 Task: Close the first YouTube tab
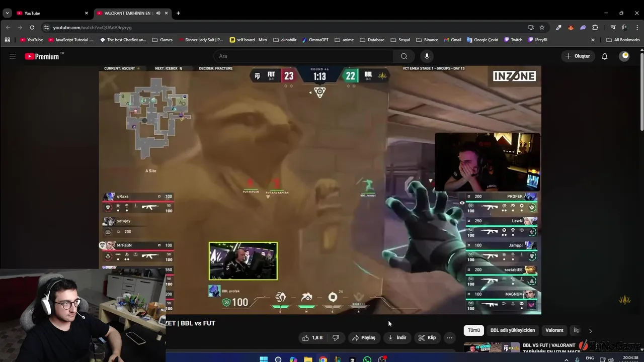(x=86, y=13)
